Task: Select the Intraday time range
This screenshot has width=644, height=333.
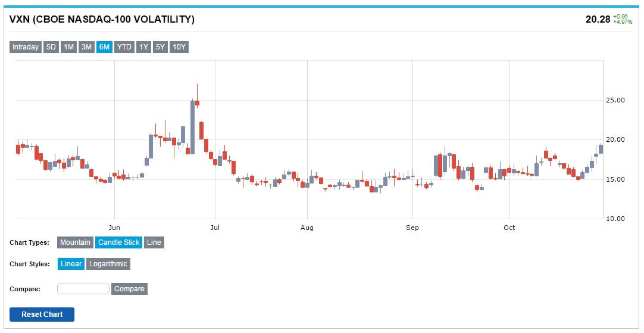Action: tap(26, 47)
